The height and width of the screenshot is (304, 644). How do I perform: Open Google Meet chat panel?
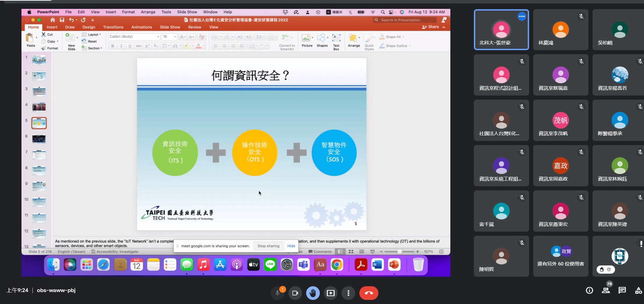[622, 290]
